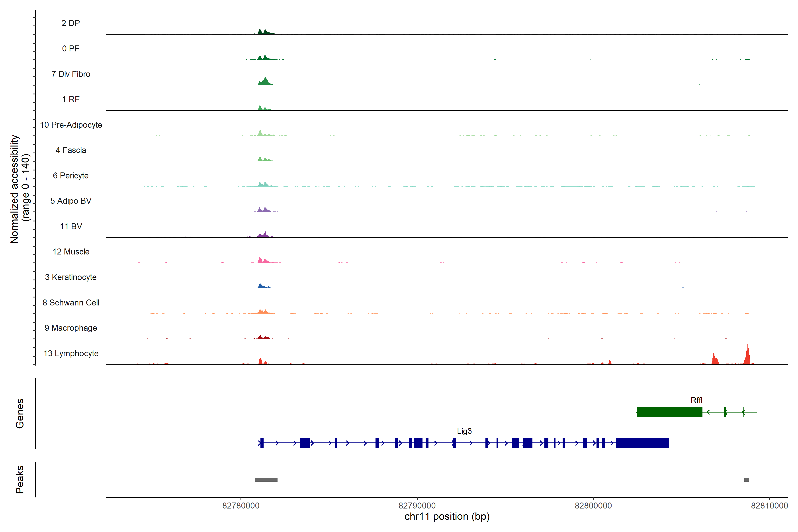
Task: Click the pink 12 Muscle peak
Action: click(x=260, y=260)
